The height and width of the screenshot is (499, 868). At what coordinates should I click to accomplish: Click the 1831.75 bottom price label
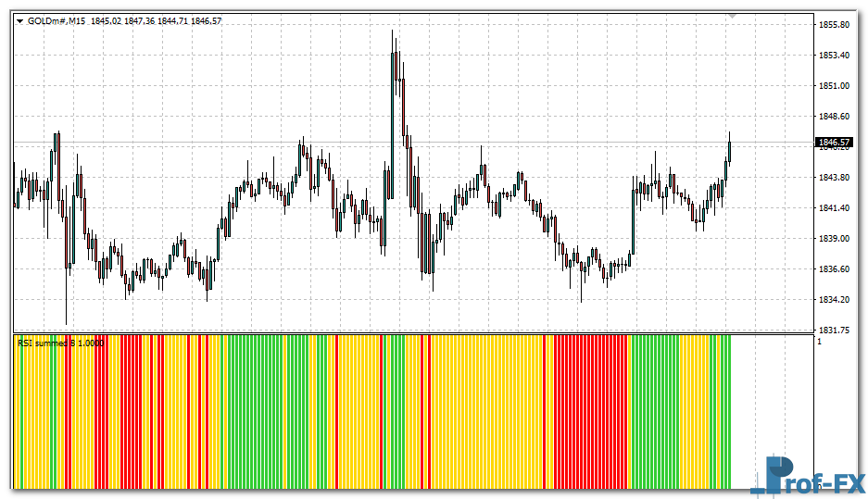[834, 330]
